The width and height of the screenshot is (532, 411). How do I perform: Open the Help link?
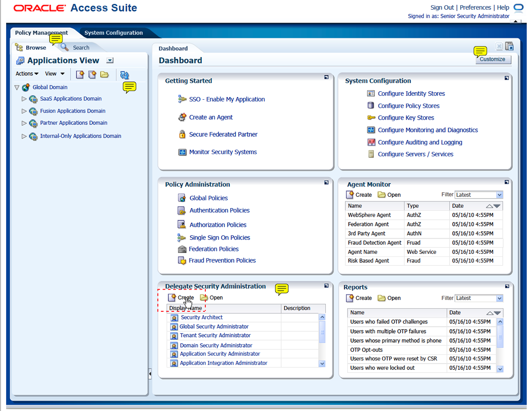(503, 8)
